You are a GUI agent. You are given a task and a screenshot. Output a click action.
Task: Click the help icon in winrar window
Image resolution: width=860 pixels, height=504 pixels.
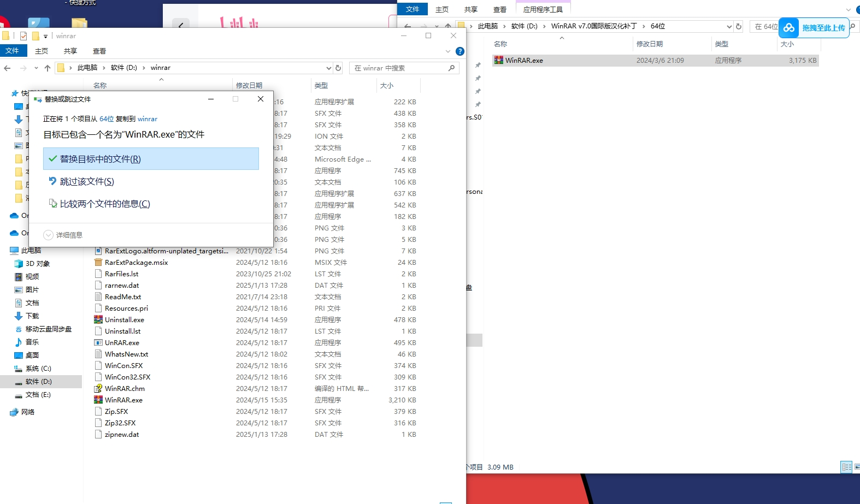coord(460,51)
